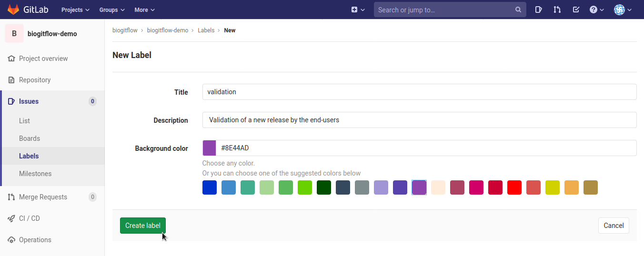This screenshot has width=644, height=256.
Task: Open the Issues icon in top bar
Action: tap(538, 10)
